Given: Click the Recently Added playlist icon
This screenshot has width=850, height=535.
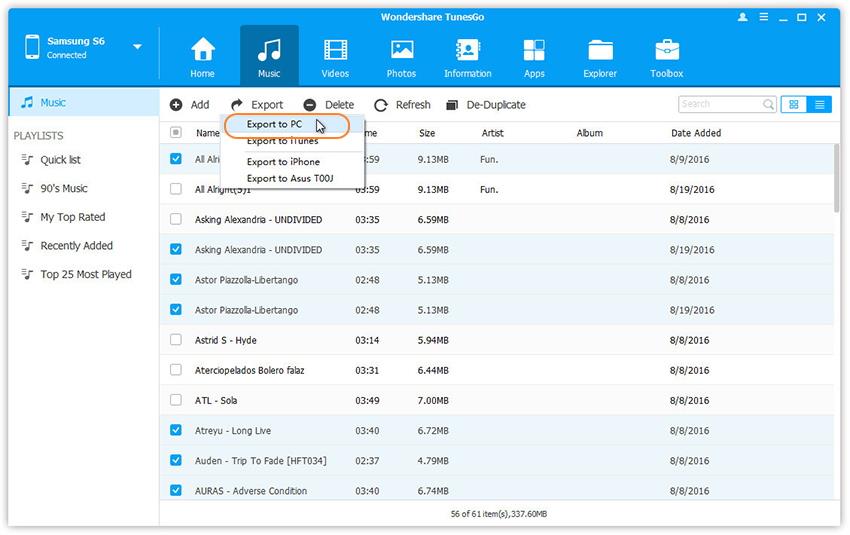Looking at the screenshot, I should [x=27, y=246].
